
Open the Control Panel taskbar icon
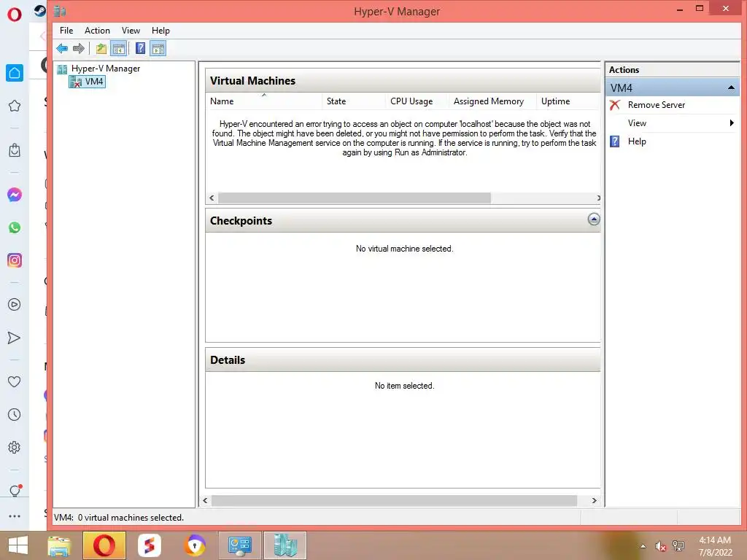(x=239, y=545)
